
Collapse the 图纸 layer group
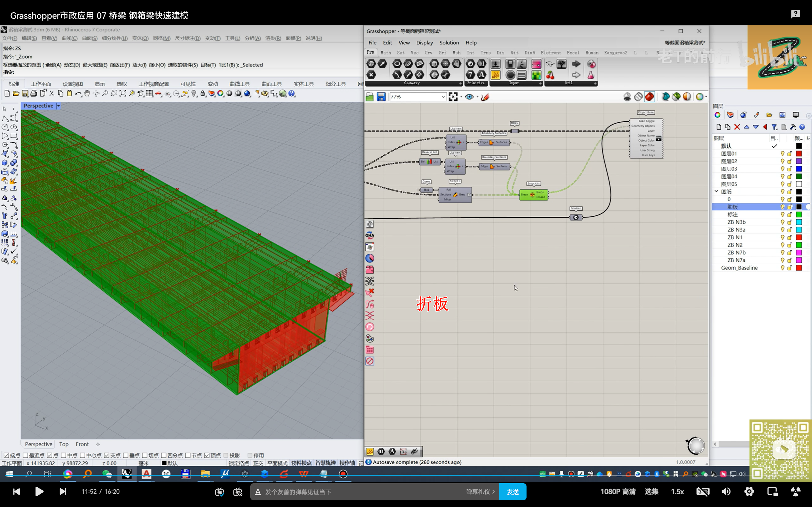coord(717,191)
